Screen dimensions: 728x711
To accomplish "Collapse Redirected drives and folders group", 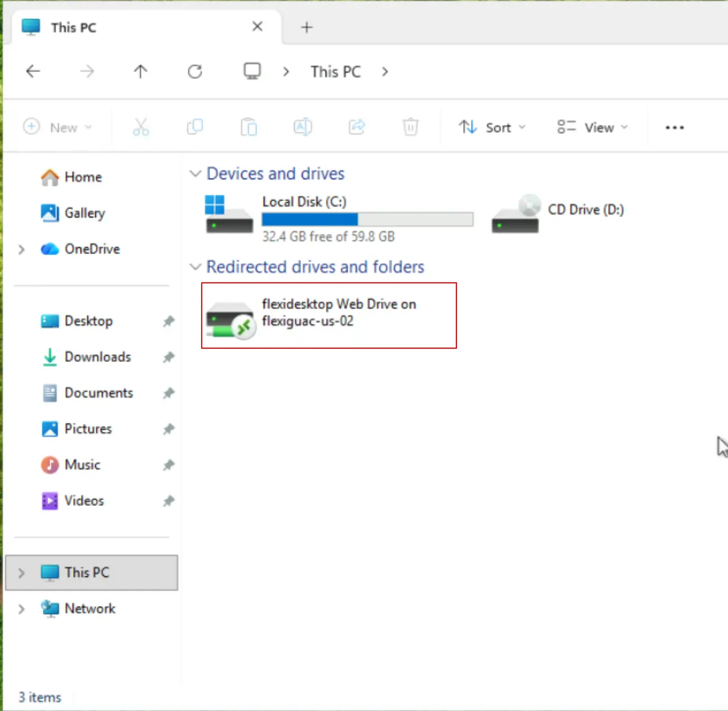I will pyautogui.click(x=195, y=267).
